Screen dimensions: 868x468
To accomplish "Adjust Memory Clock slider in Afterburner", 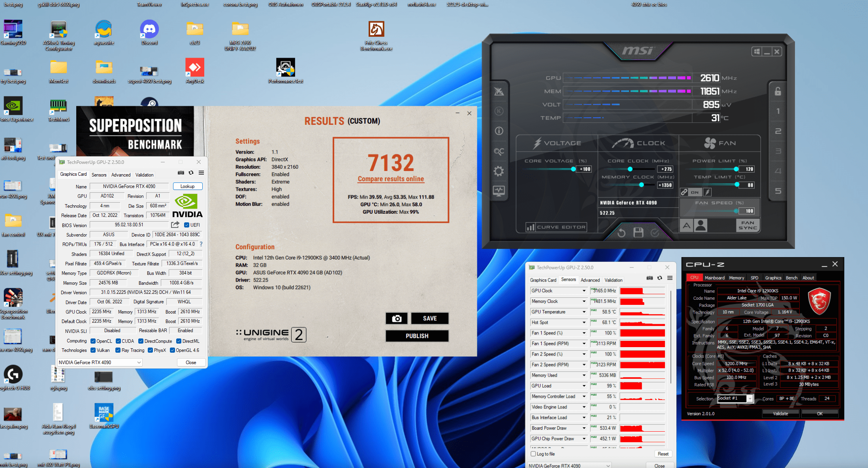I will (642, 185).
